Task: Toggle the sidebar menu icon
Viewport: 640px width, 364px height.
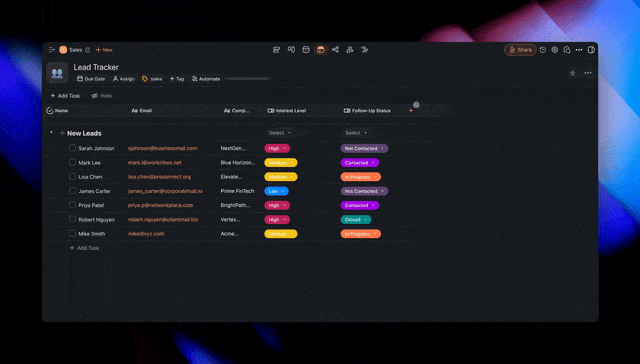Action: pos(52,50)
